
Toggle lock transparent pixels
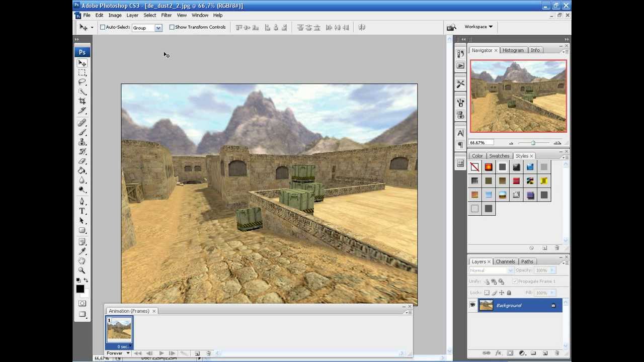(487, 293)
